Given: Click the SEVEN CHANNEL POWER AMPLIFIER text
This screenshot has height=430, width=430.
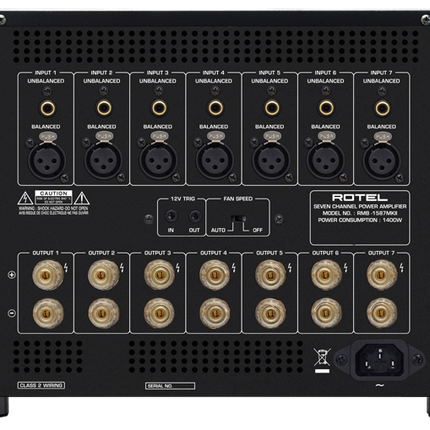Looking at the screenshot, I should pyautogui.click(x=360, y=207).
